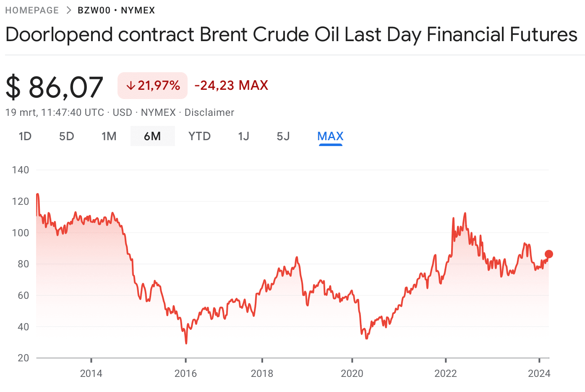This screenshot has width=585, height=392.
Task: Click the active MAX range tab
Action: coord(330,136)
